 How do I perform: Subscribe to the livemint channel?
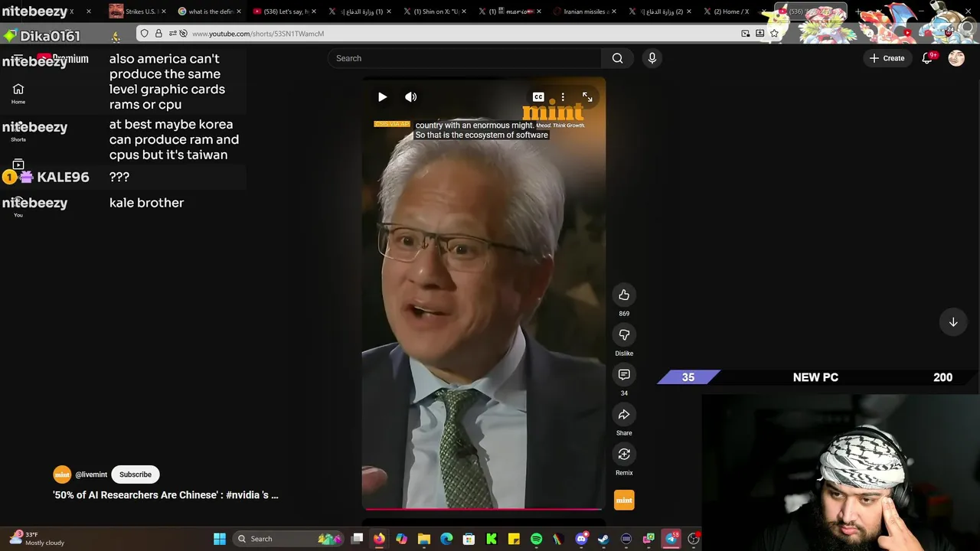(136, 474)
